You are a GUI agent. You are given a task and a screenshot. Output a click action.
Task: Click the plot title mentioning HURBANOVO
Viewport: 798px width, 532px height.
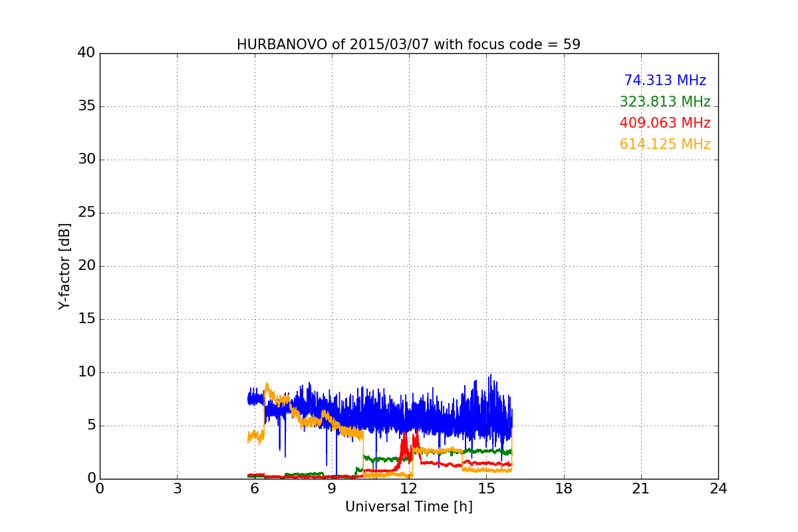click(408, 45)
